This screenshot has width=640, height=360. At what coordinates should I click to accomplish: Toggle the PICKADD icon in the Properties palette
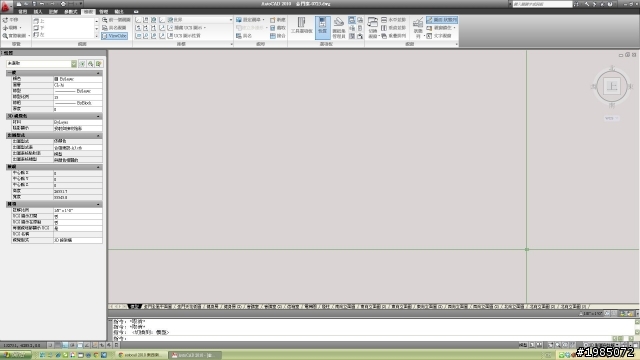pos(82,64)
